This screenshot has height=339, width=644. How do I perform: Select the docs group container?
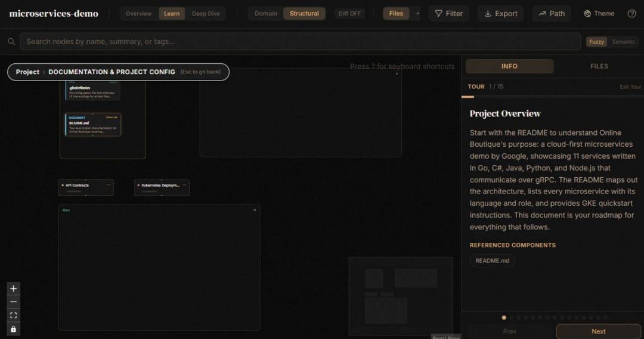(x=159, y=267)
